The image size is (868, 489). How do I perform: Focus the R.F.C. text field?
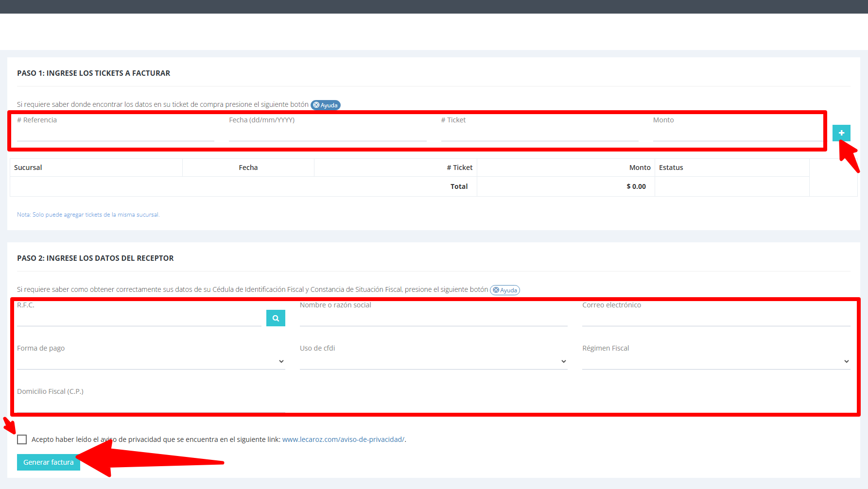coord(139,319)
